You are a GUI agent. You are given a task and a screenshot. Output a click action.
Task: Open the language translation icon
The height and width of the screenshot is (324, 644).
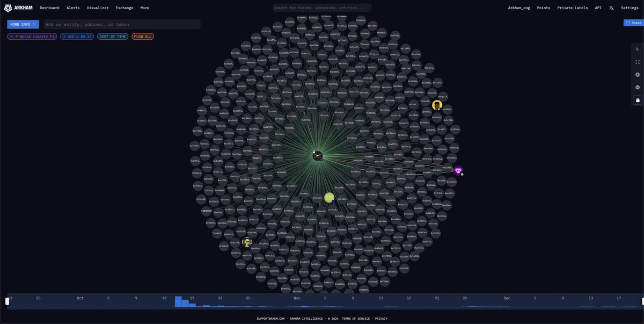[x=611, y=8]
